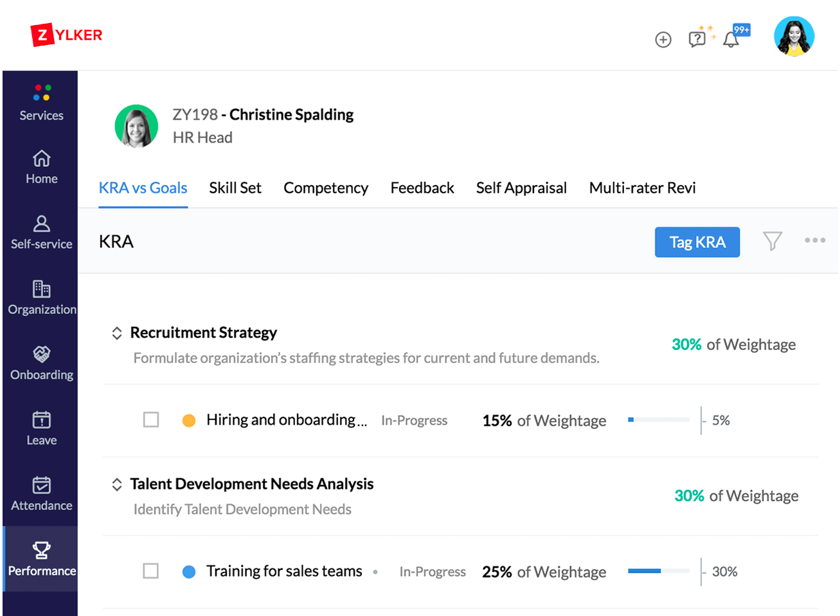The height and width of the screenshot is (616, 840).
Task: Click In-Progress status of Hiring goal
Action: point(414,421)
